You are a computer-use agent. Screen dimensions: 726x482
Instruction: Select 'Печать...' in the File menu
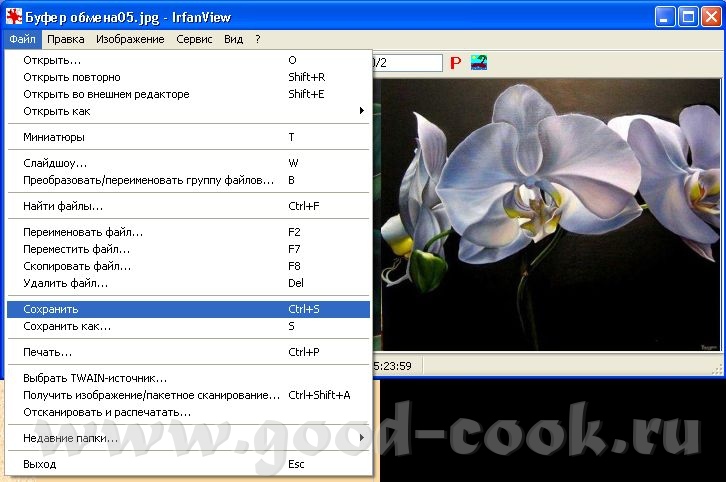48,352
